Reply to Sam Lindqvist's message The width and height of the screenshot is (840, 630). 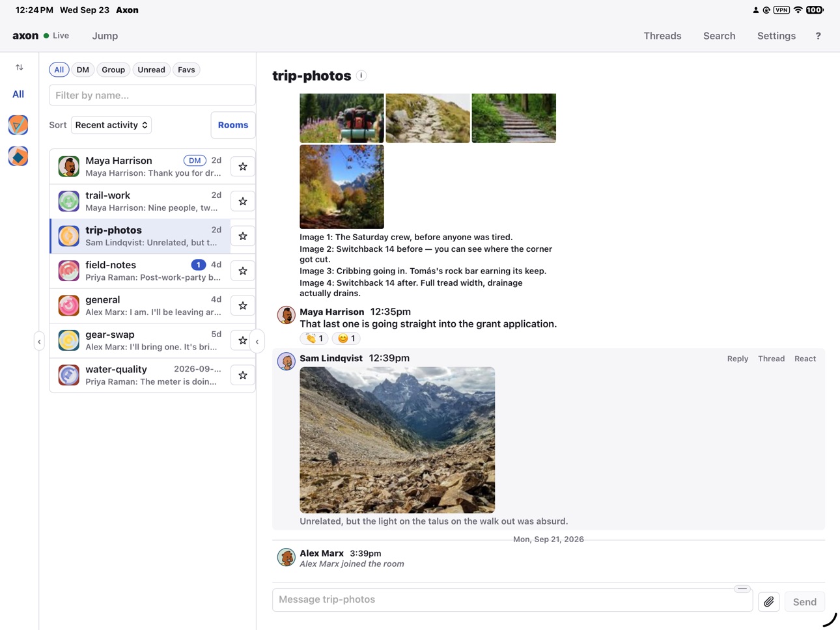(x=738, y=359)
